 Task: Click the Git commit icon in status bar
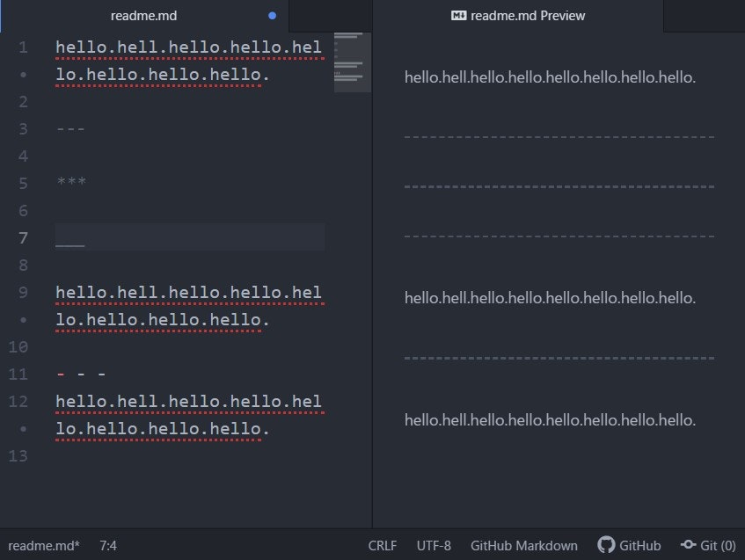point(688,545)
